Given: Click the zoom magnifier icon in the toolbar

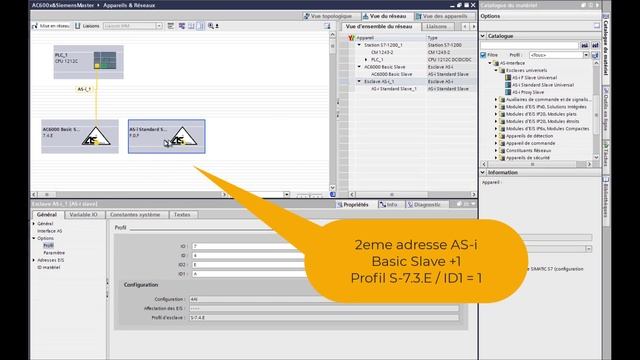Looking at the screenshot, I should 211,26.
